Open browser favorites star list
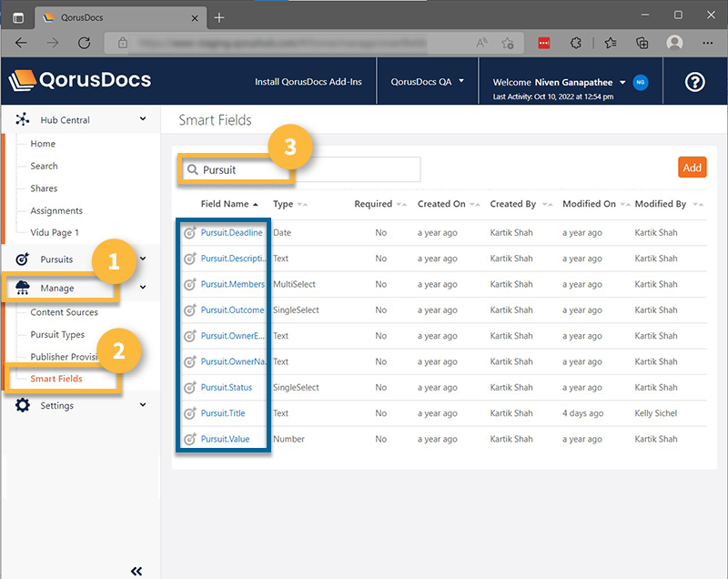Screen dimensions: 728x579 611,43
